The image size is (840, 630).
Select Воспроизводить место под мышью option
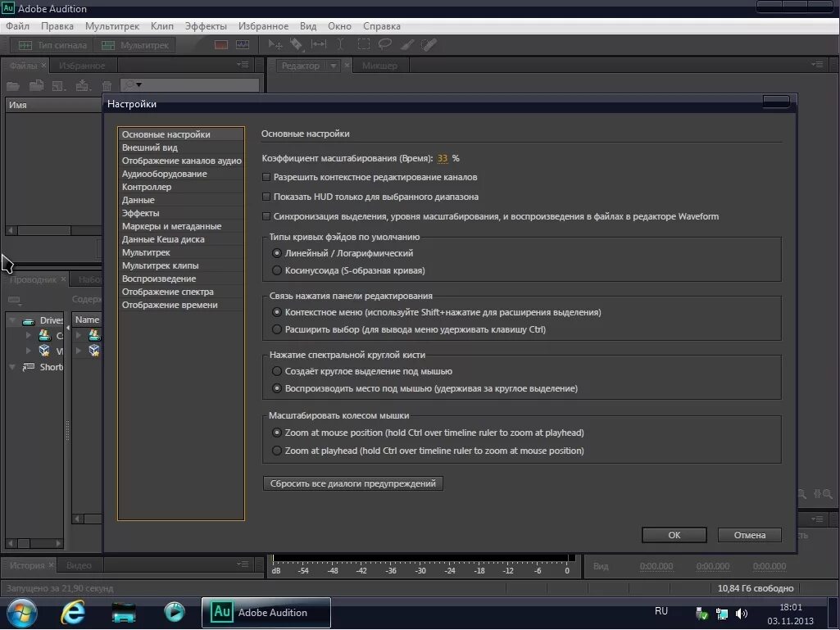276,388
